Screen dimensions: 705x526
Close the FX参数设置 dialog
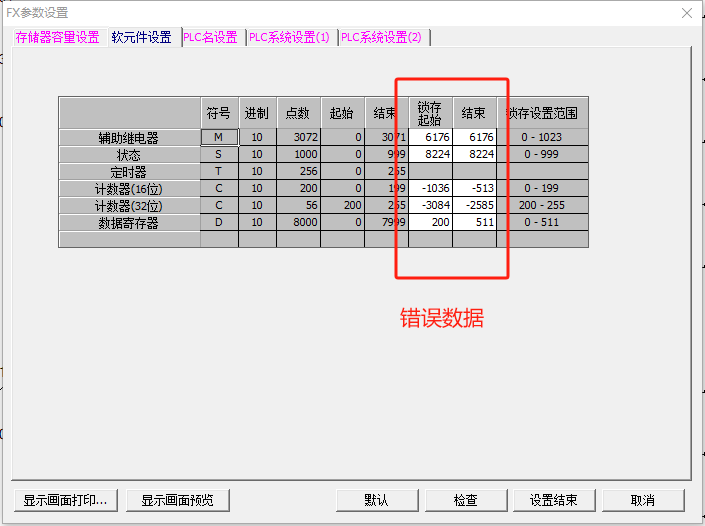pyautogui.click(x=686, y=12)
